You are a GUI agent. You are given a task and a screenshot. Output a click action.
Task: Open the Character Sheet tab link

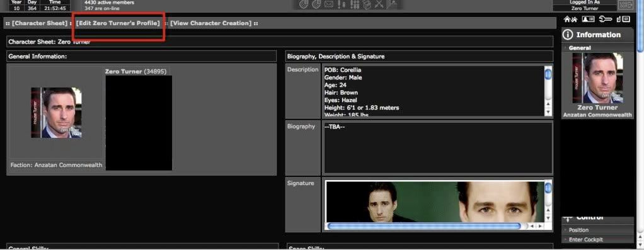[x=40, y=23]
